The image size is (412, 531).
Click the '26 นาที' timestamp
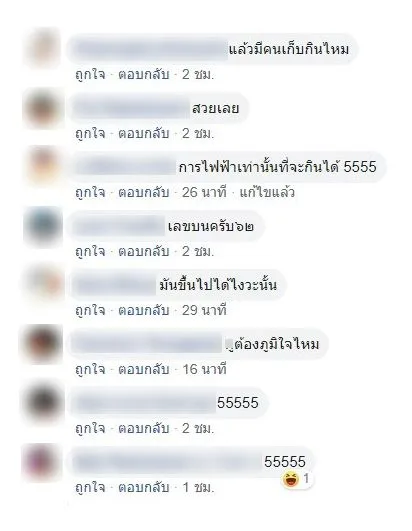[x=204, y=192]
